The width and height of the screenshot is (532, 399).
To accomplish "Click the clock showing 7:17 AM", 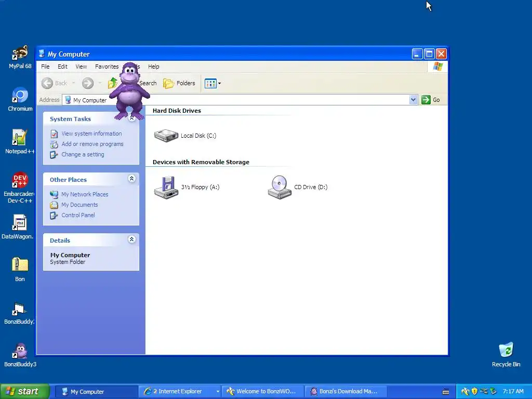I will coord(513,392).
